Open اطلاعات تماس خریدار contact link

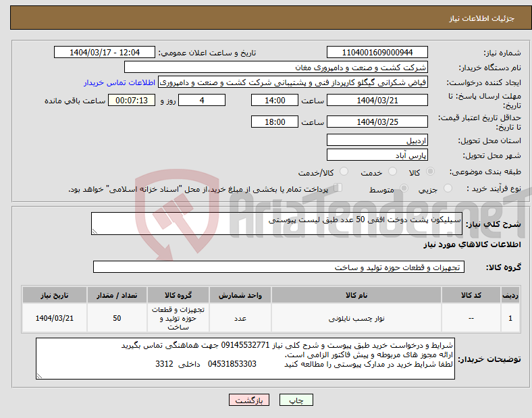[x=119, y=82]
